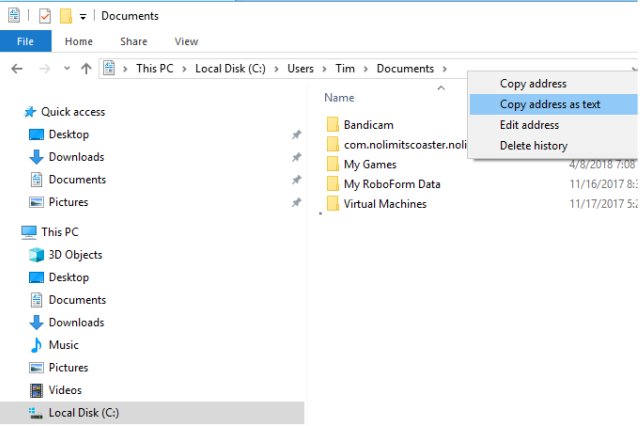640x426 pixels.
Task: Click the Properties icon in quick access toolbar
Action: [45, 16]
